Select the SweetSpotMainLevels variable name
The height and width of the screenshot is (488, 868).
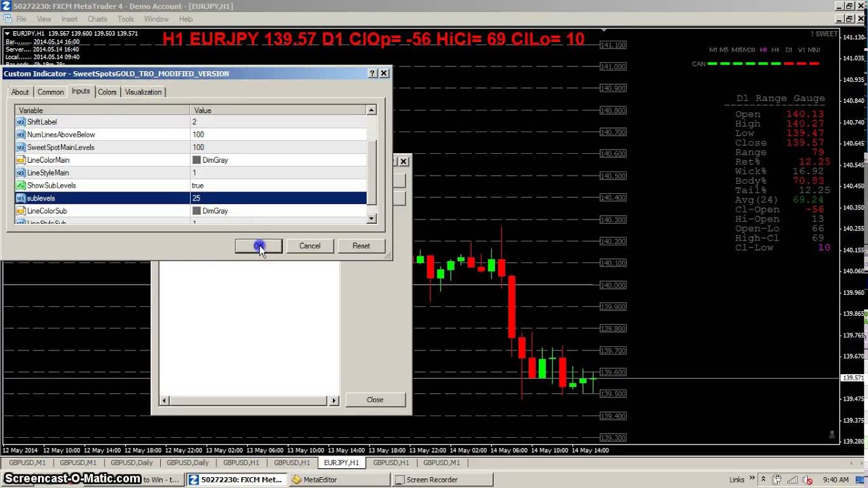[x=60, y=147]
